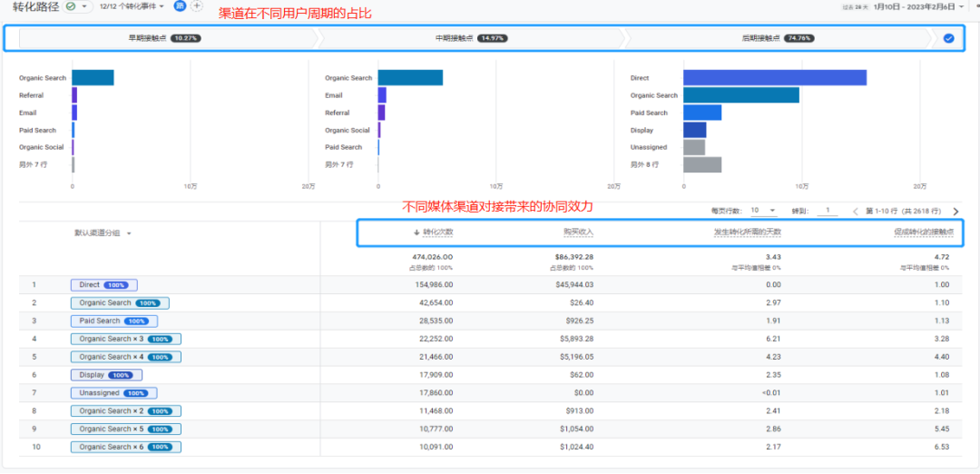980x474 pixels.
Task: Click the Unassigned revenue cell $0.00
Action: coord(583,393)
